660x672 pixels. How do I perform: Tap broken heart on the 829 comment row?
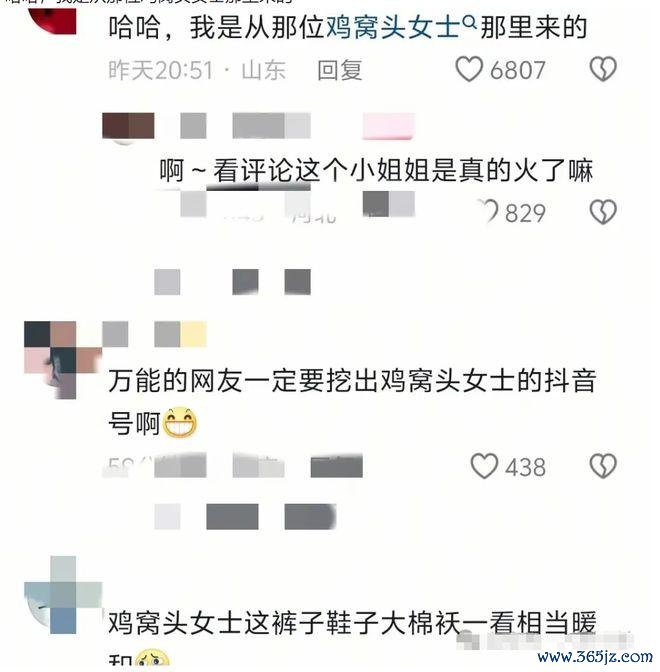(603, 212)
